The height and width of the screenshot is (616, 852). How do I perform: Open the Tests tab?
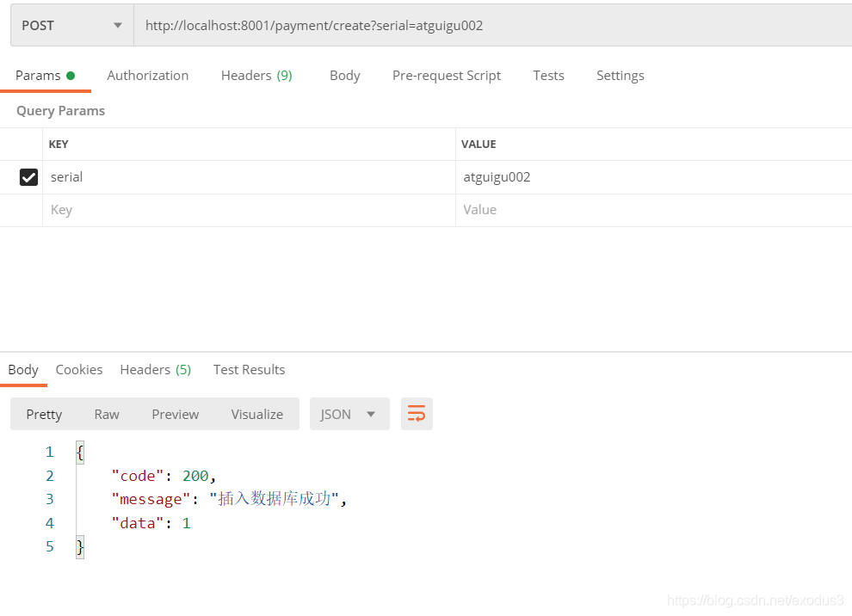[548, 76]
